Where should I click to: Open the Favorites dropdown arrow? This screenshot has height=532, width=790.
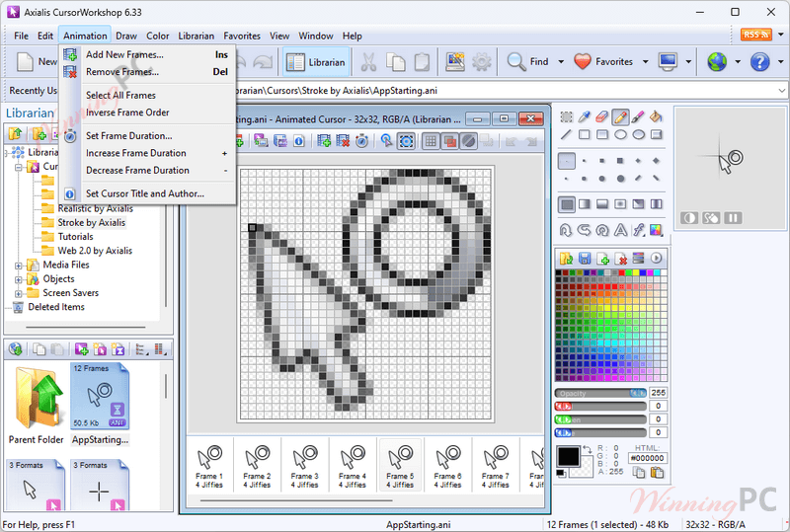pos(645,62)
